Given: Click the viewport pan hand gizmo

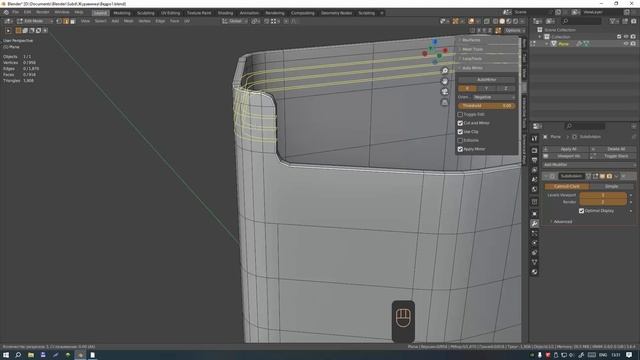Looking at the screenshot, I should (445, 81).
